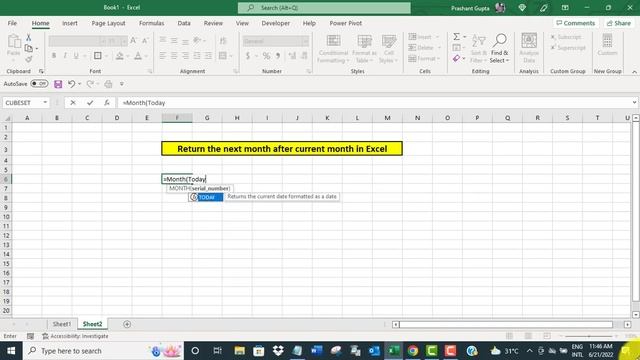Click the Search box in title bar

tap(324, 8)
